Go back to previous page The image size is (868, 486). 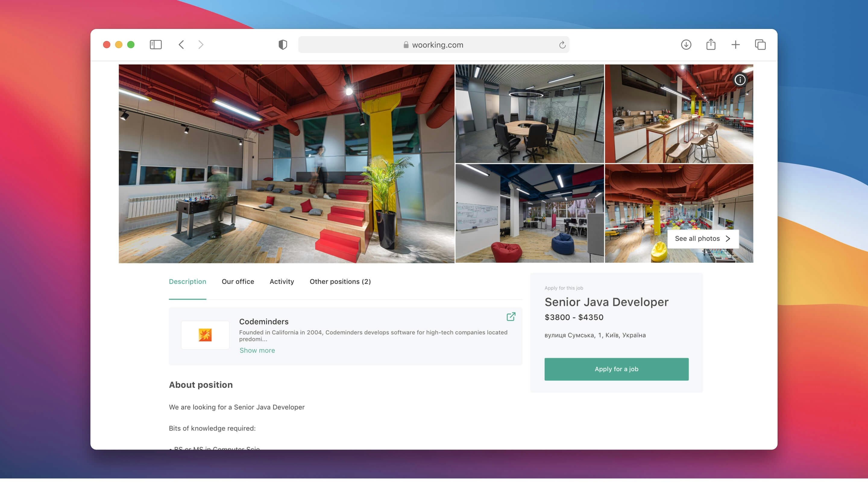[x=181, y=45]
